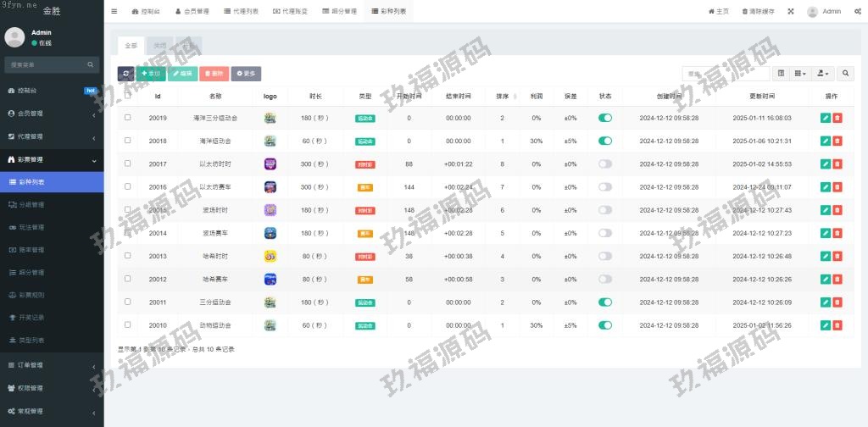Switch to the 代理列表 top tab
This screenshot has height=427, width=868.
tap(242, 12)
